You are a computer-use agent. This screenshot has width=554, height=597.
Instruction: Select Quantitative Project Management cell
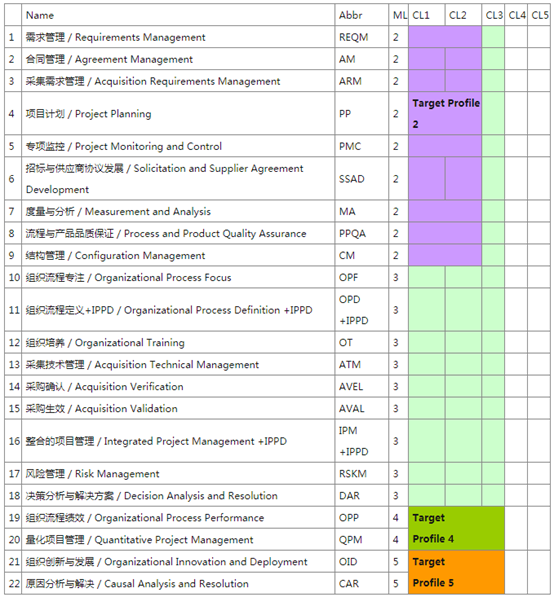178,540
